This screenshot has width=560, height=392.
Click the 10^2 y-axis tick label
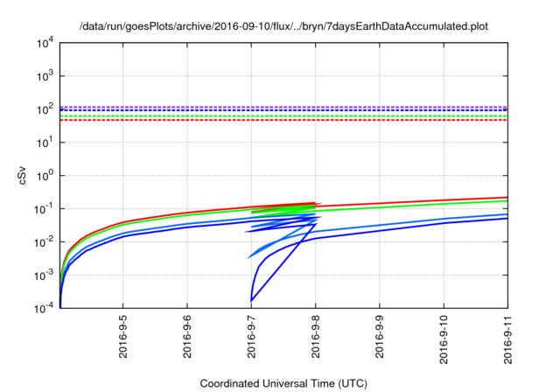pyautogui.click(x=45, y=108)
